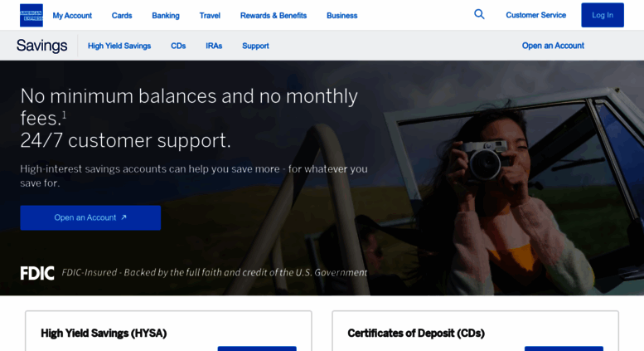Click the footnote 1 superscript after fees
Image resolution: width=644 pixels, height=351 pixels.
tap(64, 115)
